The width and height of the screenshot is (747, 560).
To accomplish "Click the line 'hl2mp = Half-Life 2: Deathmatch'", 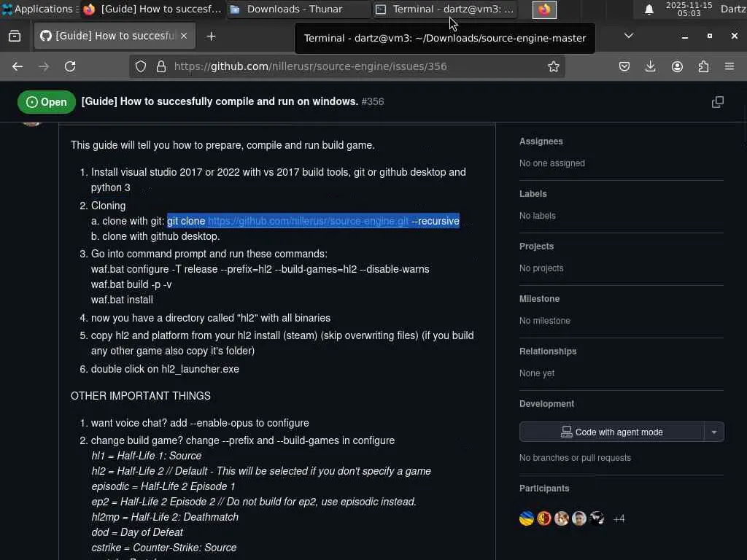I will [165, 517].
